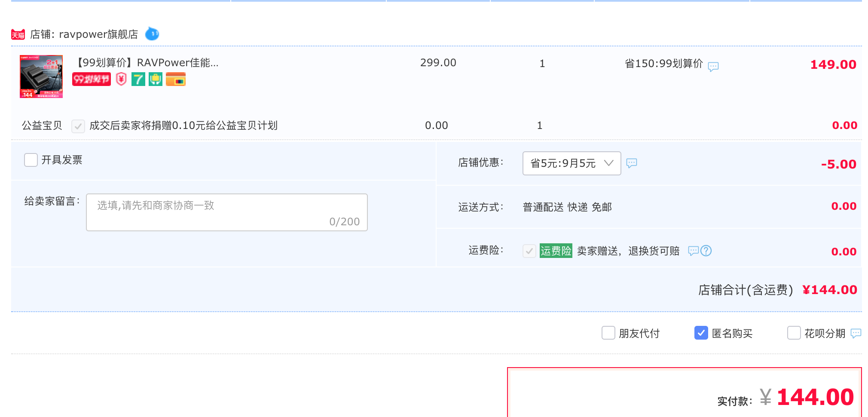Open the 【99划算价】RAVPower佳能... product title
Image resolution: width=868 pixels, height=417 pixels.
point(147,63)
